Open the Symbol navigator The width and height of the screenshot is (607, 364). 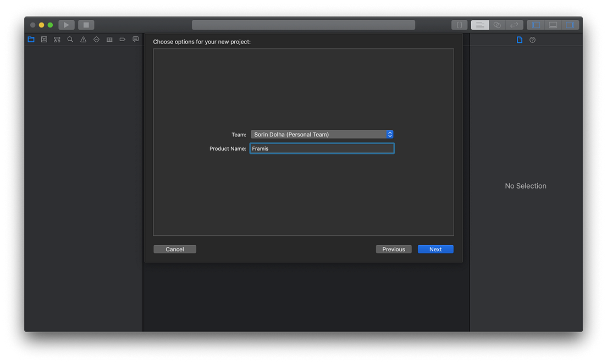(57, 39)
